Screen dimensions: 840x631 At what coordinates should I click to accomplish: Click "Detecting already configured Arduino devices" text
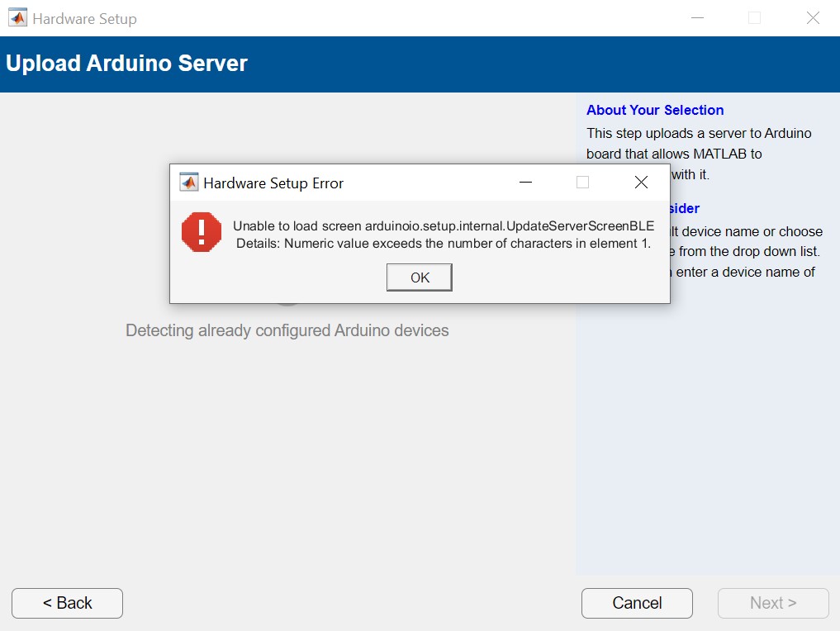pyautogui.click(x=287, y=330)
